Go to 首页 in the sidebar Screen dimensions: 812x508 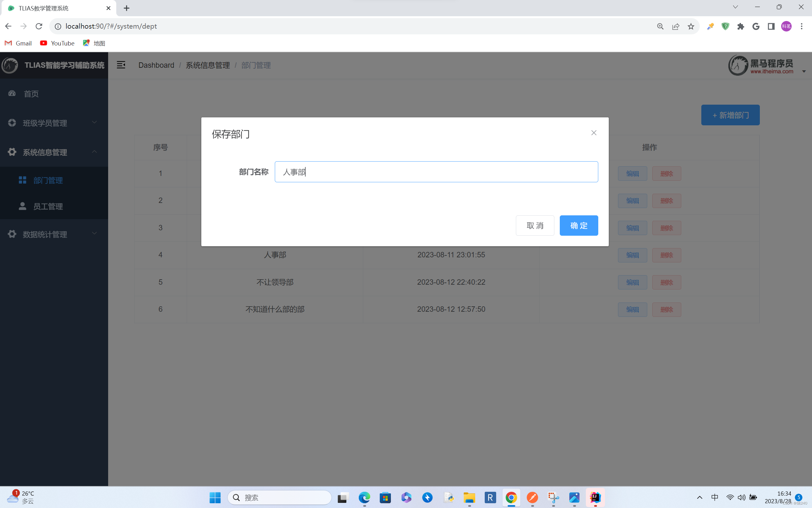[31, 94]
